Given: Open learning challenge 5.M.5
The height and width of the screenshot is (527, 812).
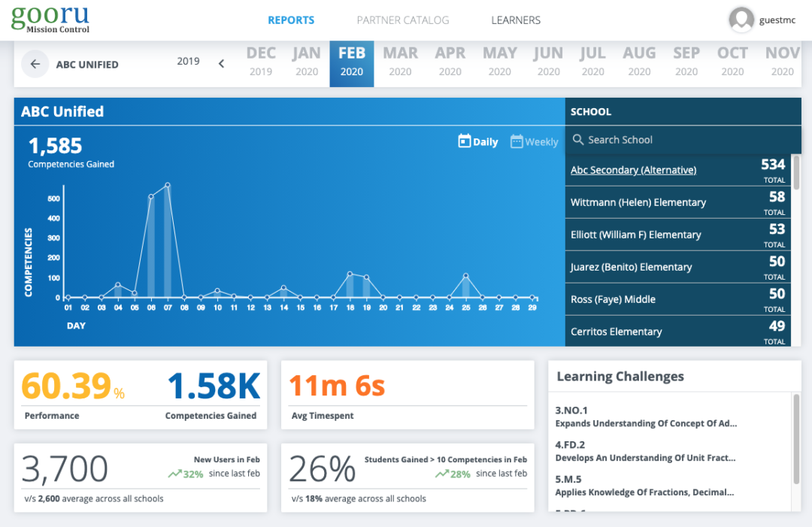Looking at the screenshot, I should [644, 486].
